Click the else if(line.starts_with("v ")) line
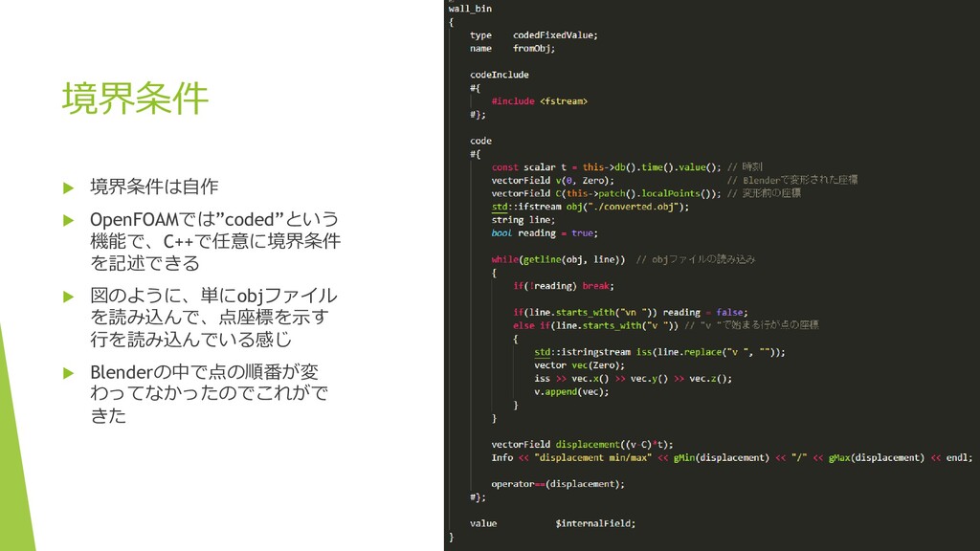The image size is (980, 551). click(595, 325)
